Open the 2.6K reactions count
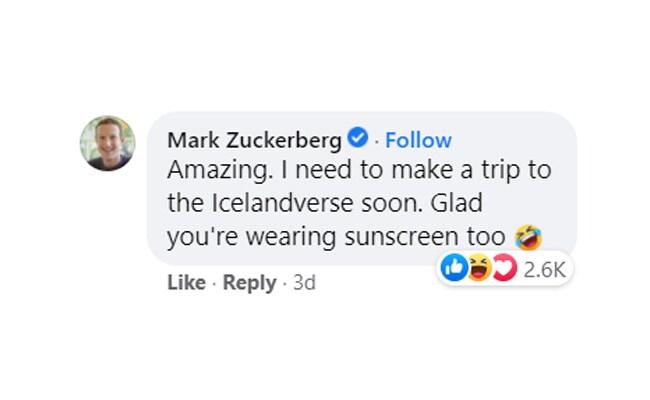This screenshot has height=400, width=650. pos(545,269)
